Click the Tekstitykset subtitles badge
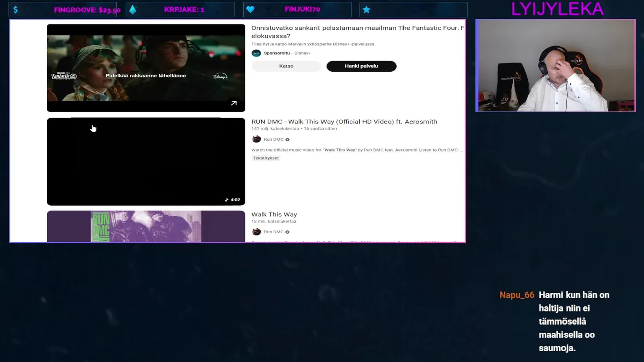Viewport: 644px width, 362px height. 266,158
